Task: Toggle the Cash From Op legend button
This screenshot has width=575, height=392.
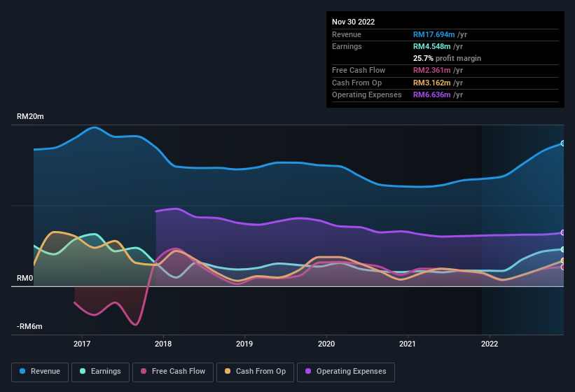Action: [x=255, y=372]
